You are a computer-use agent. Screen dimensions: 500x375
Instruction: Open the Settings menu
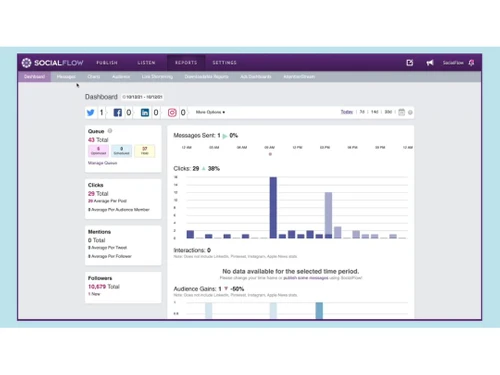coord(225,63)
